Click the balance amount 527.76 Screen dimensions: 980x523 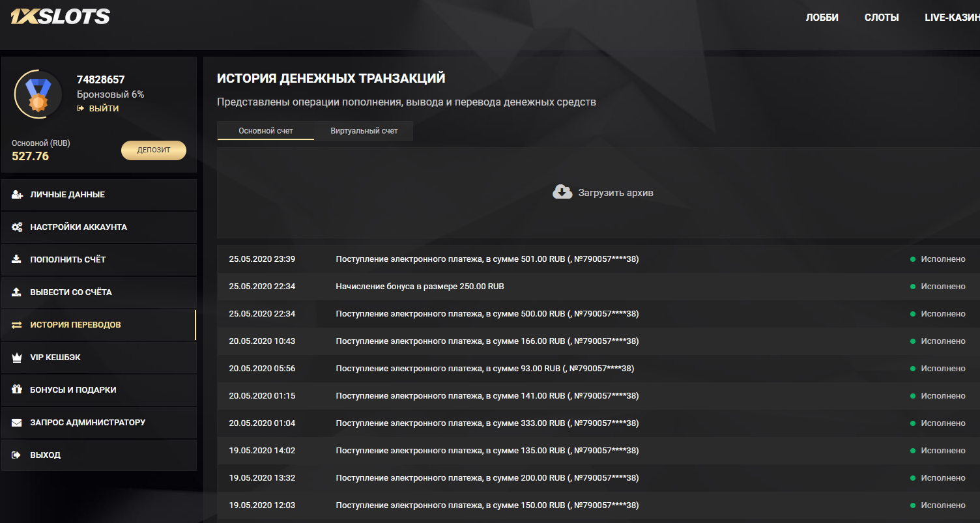[30, 156]
